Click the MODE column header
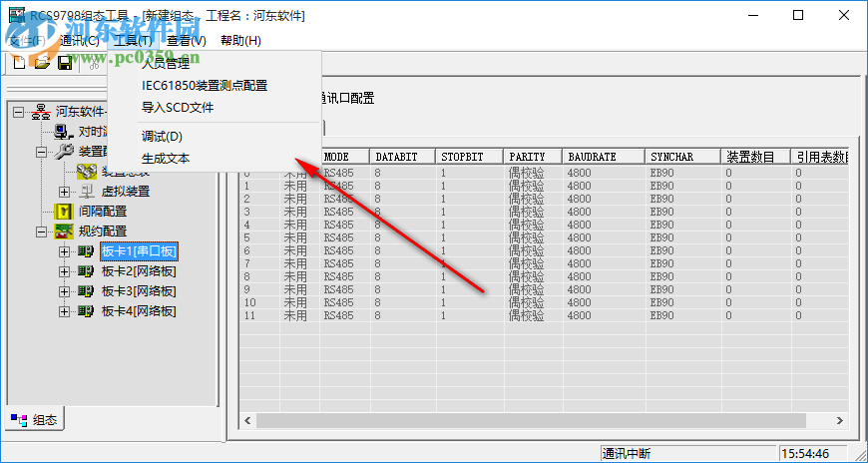 pyautogui.click(x=344, y=157)
